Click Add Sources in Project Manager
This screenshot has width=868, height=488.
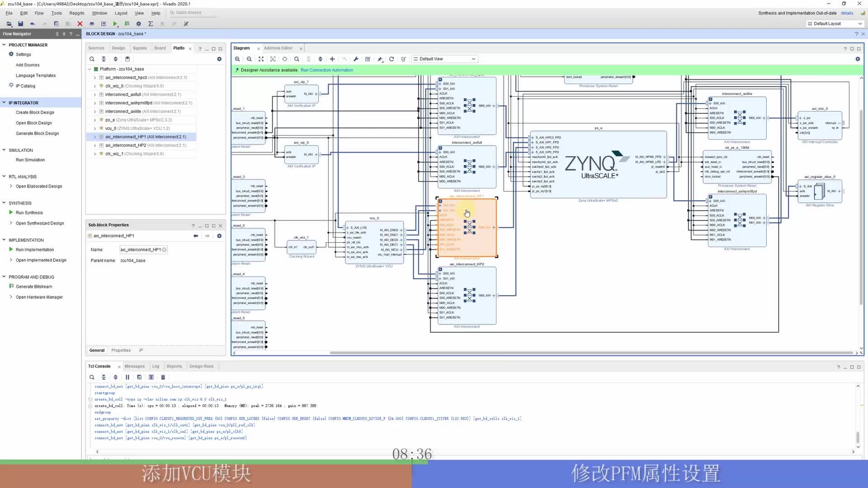pos(28,65)
